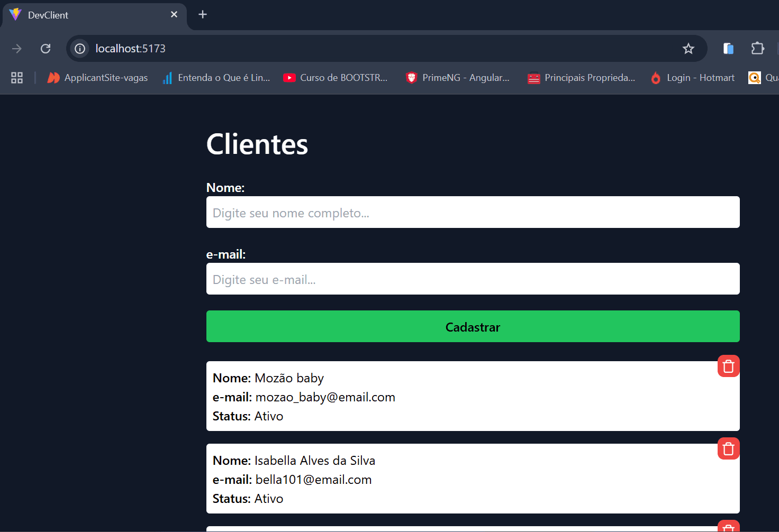Open the Curso de BOOTSTRAP bookmark
The height and width of the screenshot is (532, 779).
(336, 77)
